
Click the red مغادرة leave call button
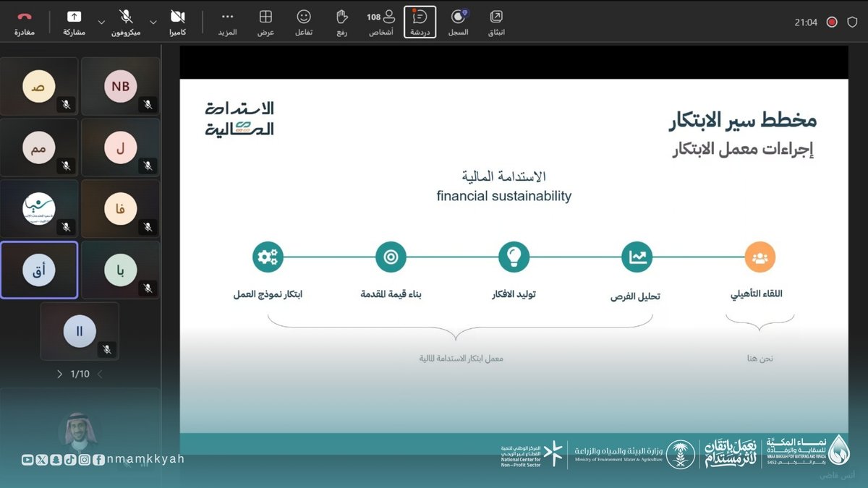tap(25, 22)
